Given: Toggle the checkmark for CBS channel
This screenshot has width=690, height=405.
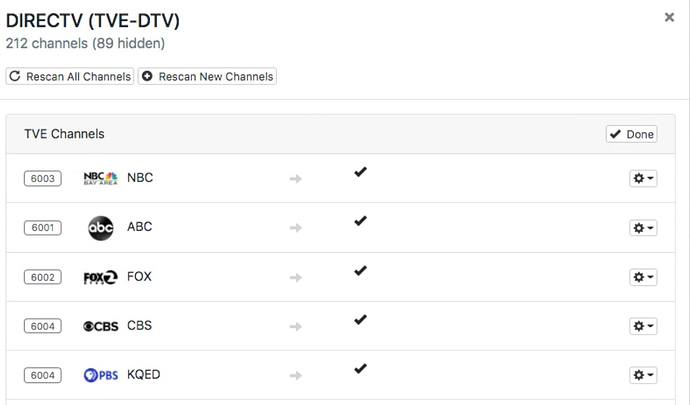Looking at the screenshot, I should pyautogui.click(x=360, y=319).
